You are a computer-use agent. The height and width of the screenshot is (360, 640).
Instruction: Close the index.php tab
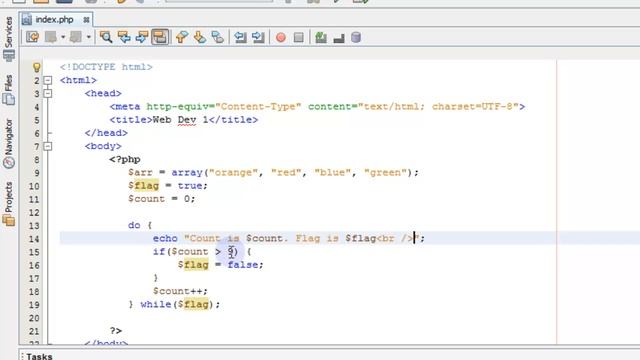tap(86, 20)
